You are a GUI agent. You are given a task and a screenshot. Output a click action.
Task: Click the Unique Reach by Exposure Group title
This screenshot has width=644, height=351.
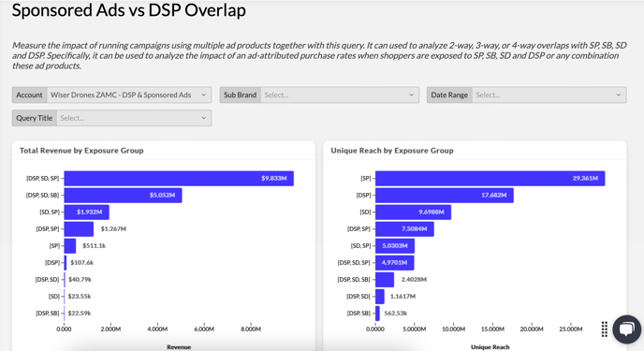click(x=392, y=151)
